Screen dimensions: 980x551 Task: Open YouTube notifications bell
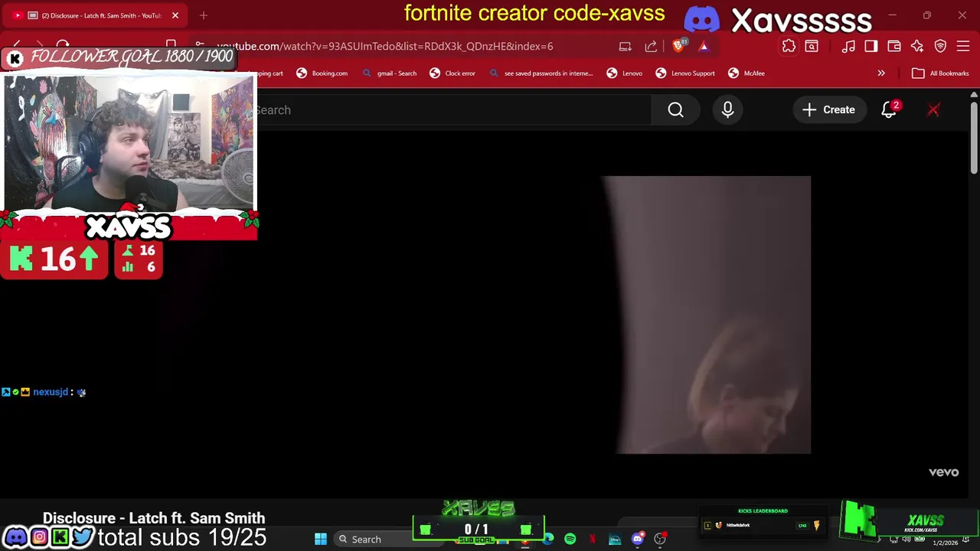(889, 109)
